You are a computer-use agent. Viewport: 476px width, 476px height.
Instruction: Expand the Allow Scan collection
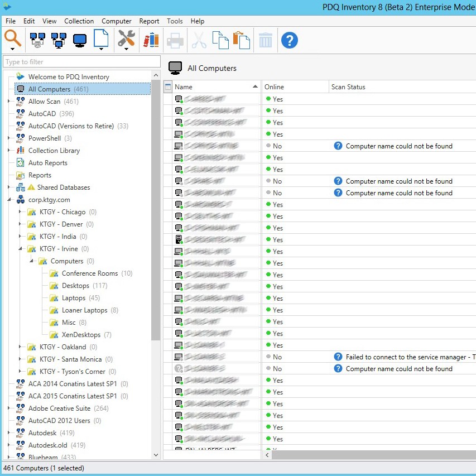(x=9, y=101)
